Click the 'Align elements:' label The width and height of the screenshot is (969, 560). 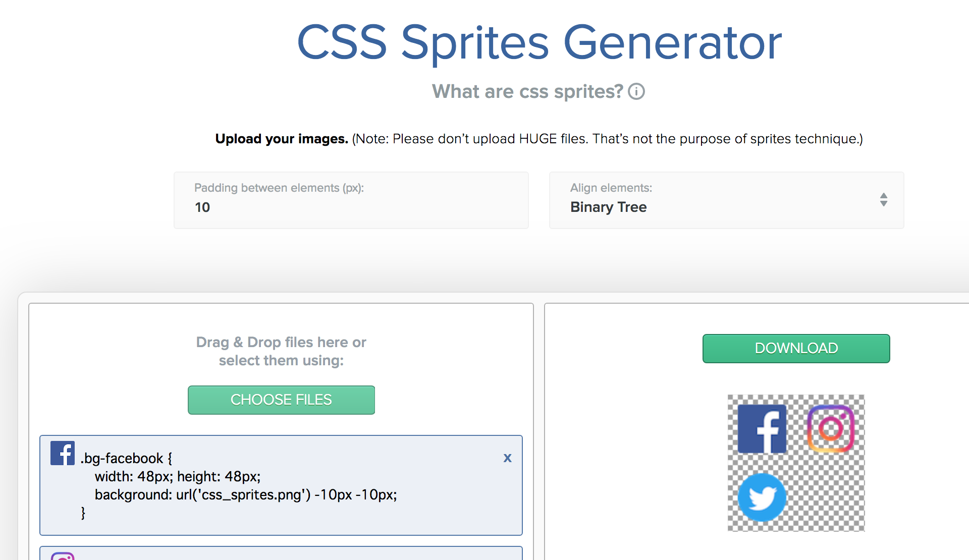611,188
